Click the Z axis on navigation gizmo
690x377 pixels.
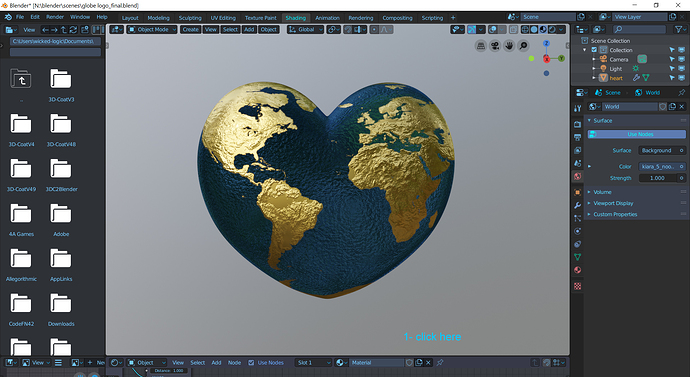[546, 44]
